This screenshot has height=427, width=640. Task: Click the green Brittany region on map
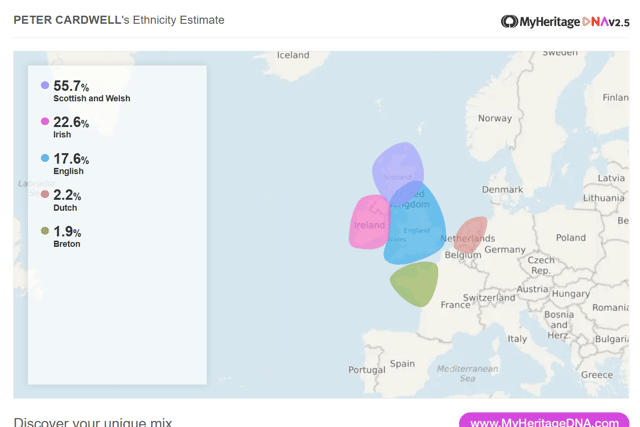[x=416, y=284]
